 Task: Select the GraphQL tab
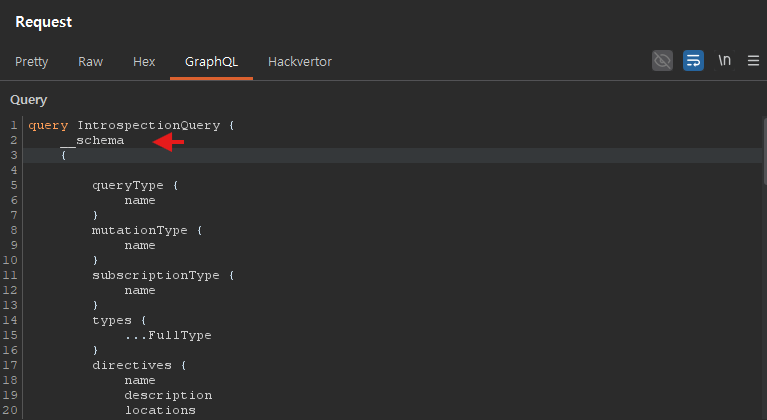[211, 62]
